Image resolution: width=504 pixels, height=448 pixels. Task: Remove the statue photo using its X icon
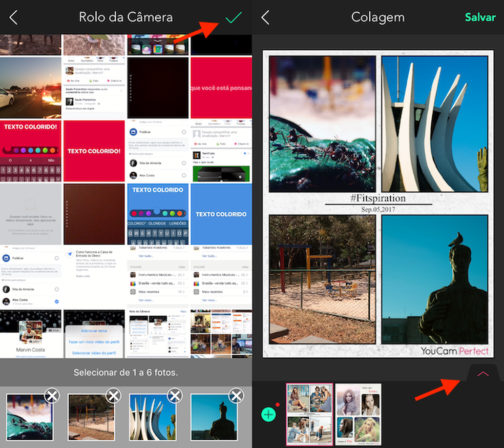pyautogui.click(x=237, y=396)
